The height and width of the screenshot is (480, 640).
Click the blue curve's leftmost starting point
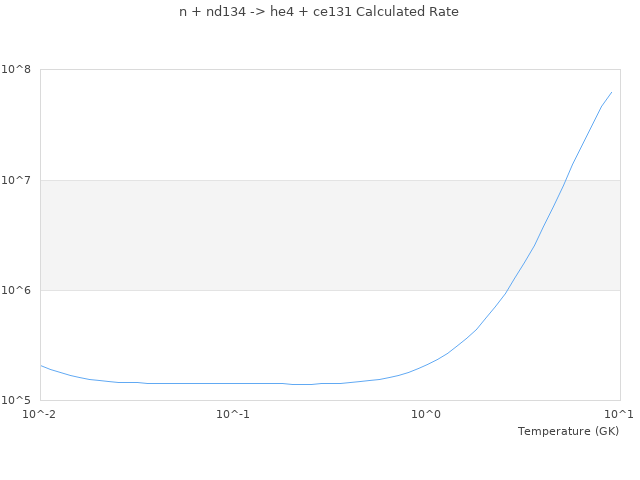tap(41, 365)
